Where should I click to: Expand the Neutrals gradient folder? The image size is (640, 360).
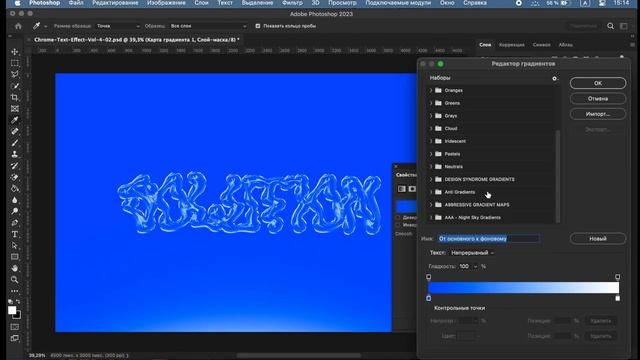[431, 167]
